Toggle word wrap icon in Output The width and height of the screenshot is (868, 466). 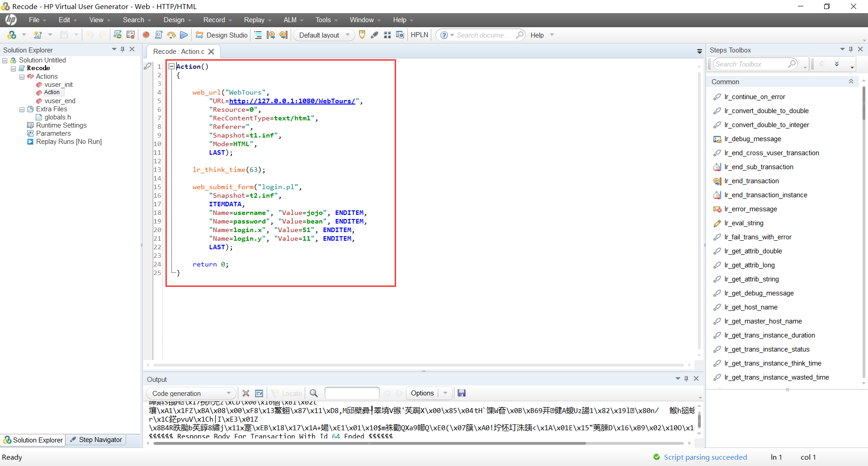pos(259,393)
